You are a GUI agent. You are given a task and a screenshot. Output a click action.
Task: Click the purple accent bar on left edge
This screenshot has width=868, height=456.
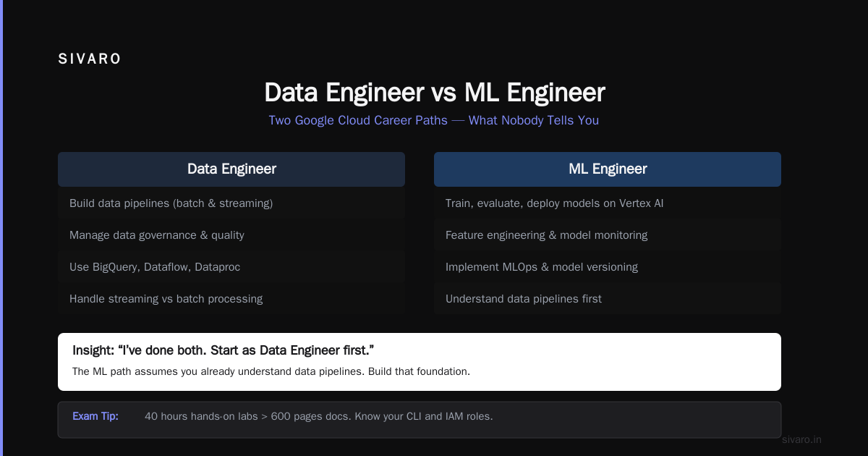point(1,228)
